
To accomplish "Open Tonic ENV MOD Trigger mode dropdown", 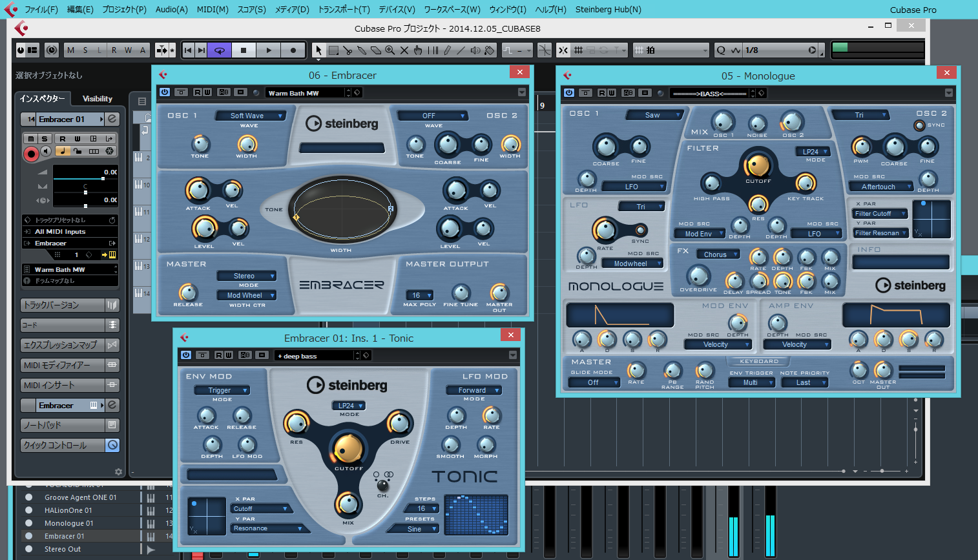I will tap(222, 391).
